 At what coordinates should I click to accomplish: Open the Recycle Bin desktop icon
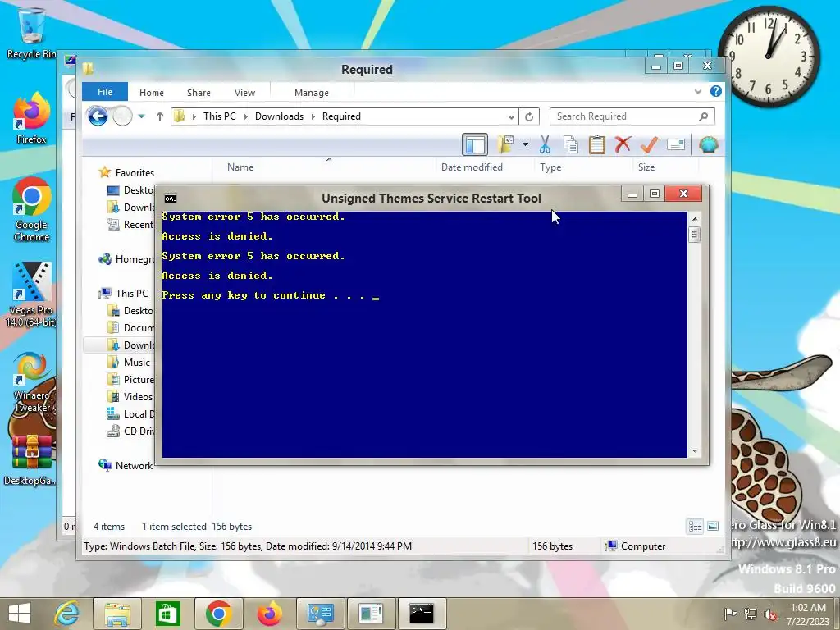32,33
